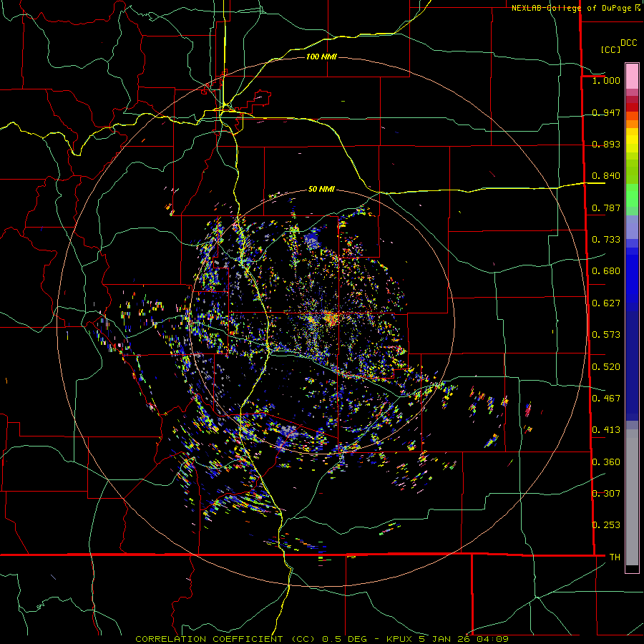Click the 100 NMI range ring label
The width and height of the screenshot is (644, 644).
pyautogui.click(x=321, y=57)
